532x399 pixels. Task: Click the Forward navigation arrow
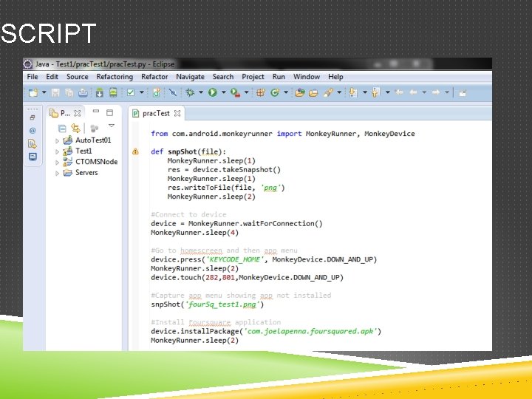point(436,92)
